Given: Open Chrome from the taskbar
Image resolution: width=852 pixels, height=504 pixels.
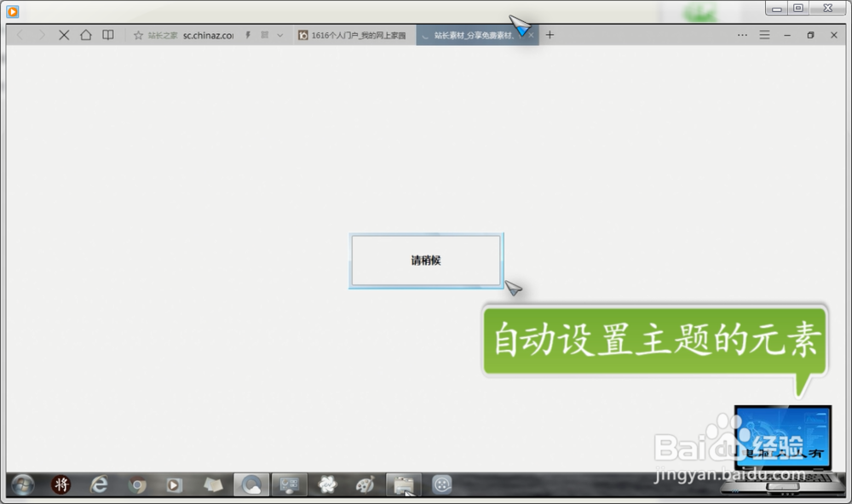Looking at the screenshot, I should 137,485.
